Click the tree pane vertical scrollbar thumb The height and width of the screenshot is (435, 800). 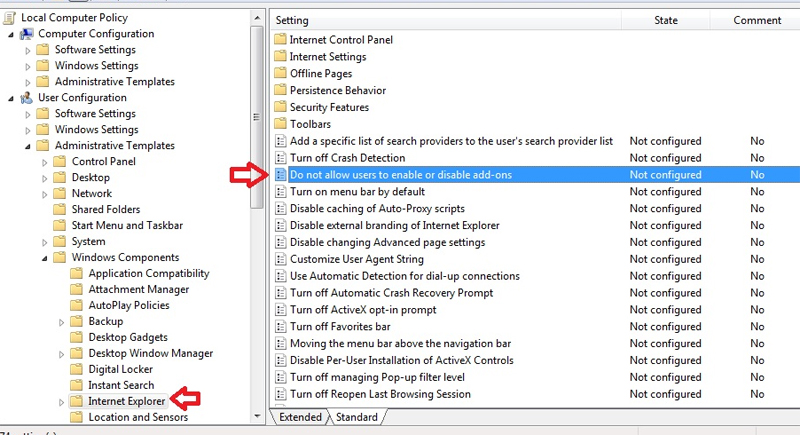click(257, 117)
